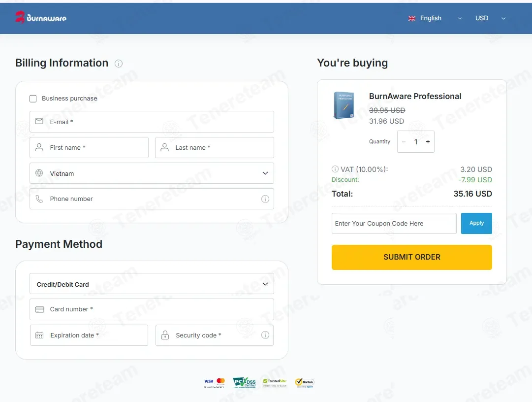Click the VAT info icon
Image resolution: width=532 pixels, height=402 pixels.
tap(335, 169)
